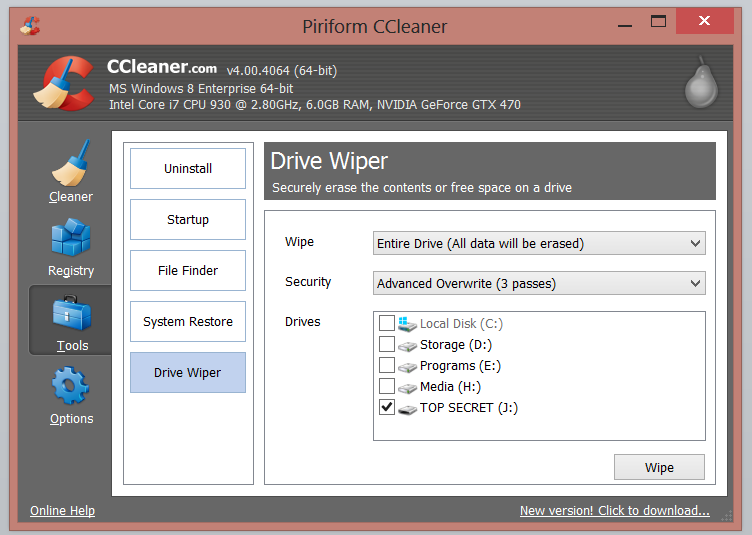Open the Wipe type dropdown
752x535 pixels.
[539, 243]
